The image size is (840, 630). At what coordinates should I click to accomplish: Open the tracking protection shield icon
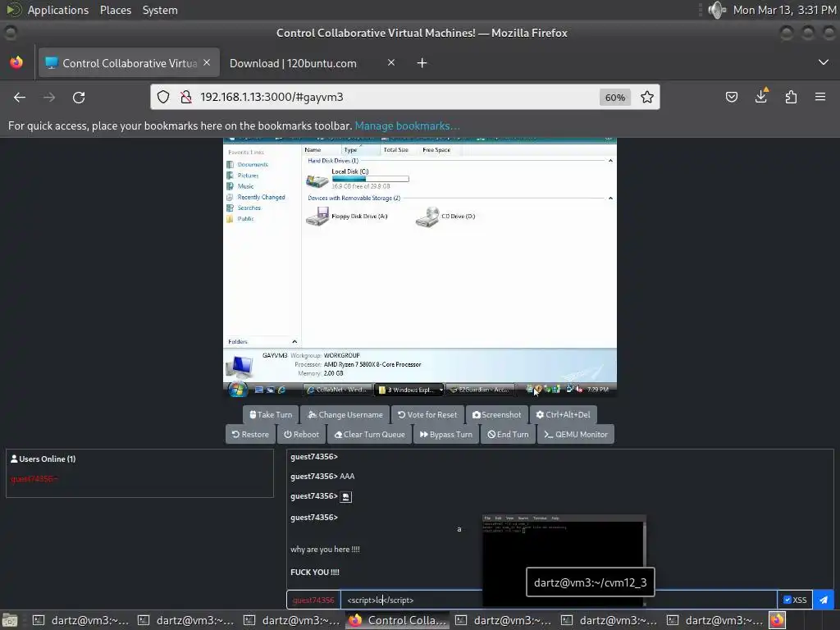[x=163, y=97]
